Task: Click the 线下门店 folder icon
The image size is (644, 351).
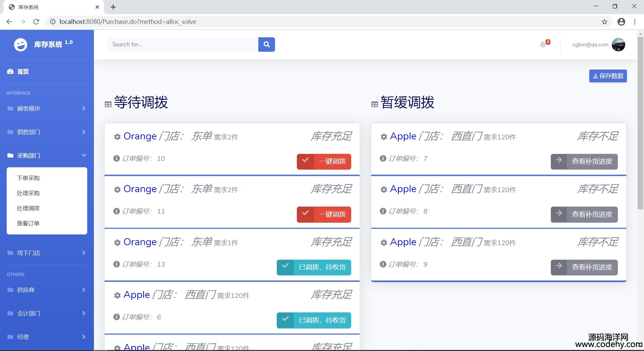Action: tap(10, 253)
